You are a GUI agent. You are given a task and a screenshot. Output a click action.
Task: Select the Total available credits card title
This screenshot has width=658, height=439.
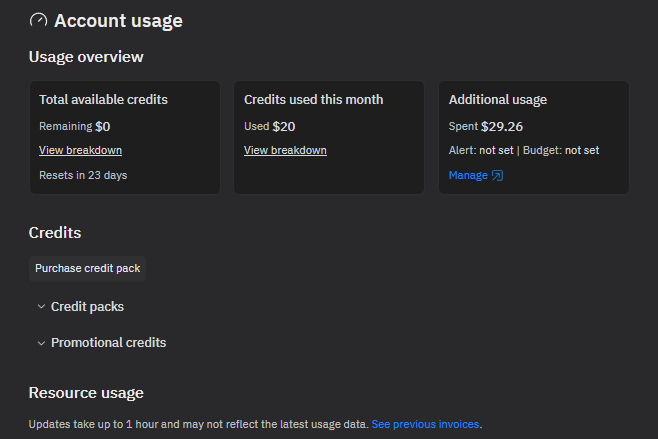pos(103,100)
